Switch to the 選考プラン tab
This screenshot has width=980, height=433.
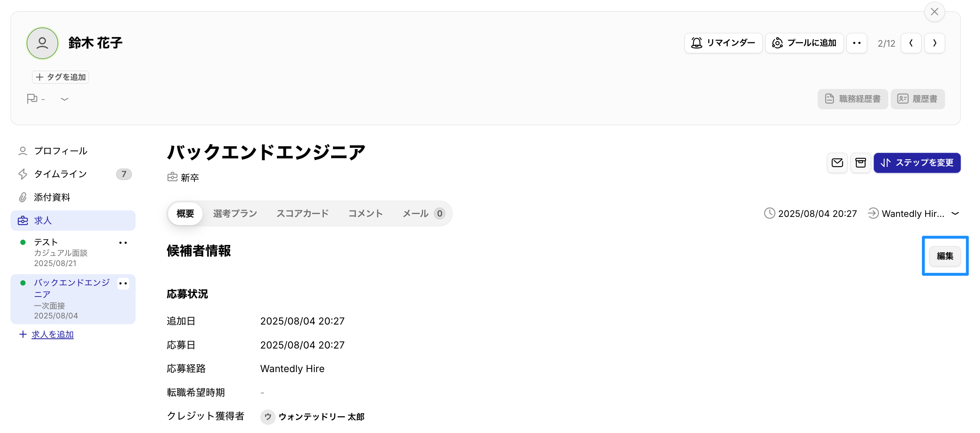(235, 213)
